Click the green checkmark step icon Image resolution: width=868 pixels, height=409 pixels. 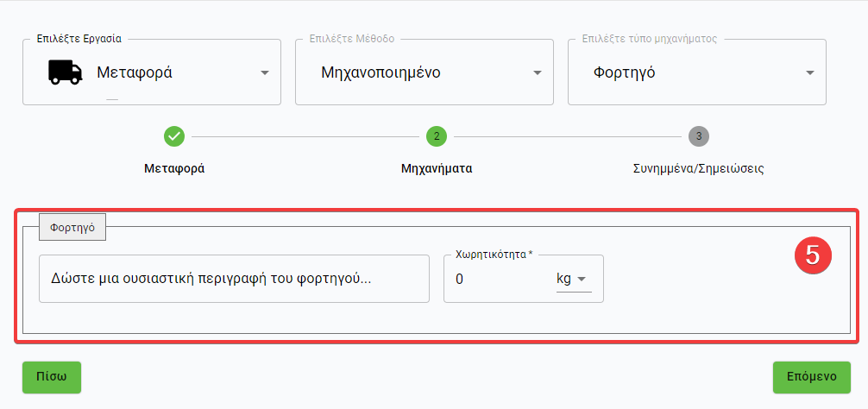point(174,136)
